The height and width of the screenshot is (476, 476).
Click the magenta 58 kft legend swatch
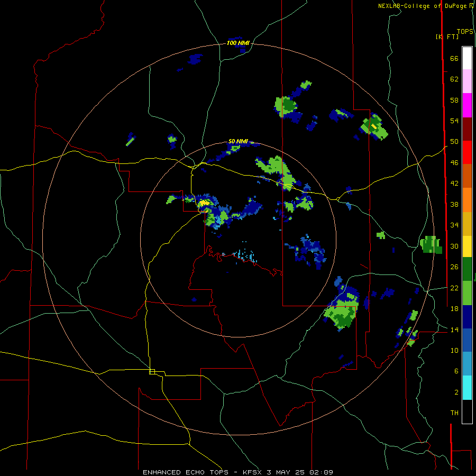coord(467,105)
